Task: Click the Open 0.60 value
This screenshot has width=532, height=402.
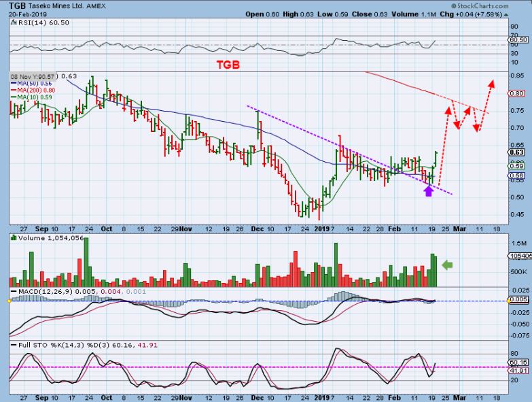Action: tap(262, 14)
